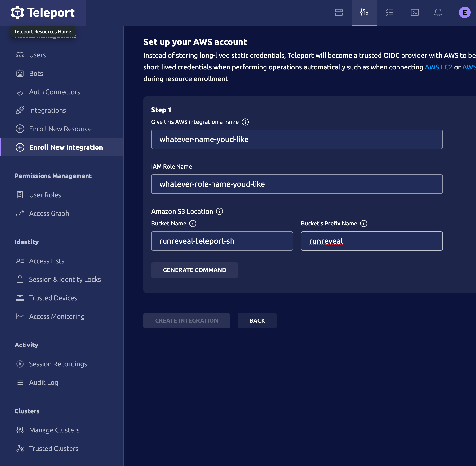This screenshot has width=476, height=466.
Task: Click the Back button
Action: (x=257, y=321)
